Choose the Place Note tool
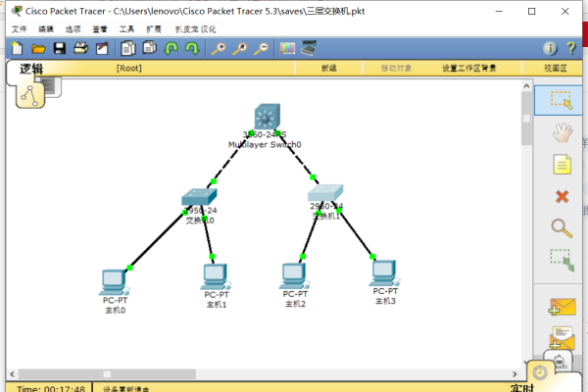Image resolution: width=588 pixels, height=392 pixels. (563, 165)
